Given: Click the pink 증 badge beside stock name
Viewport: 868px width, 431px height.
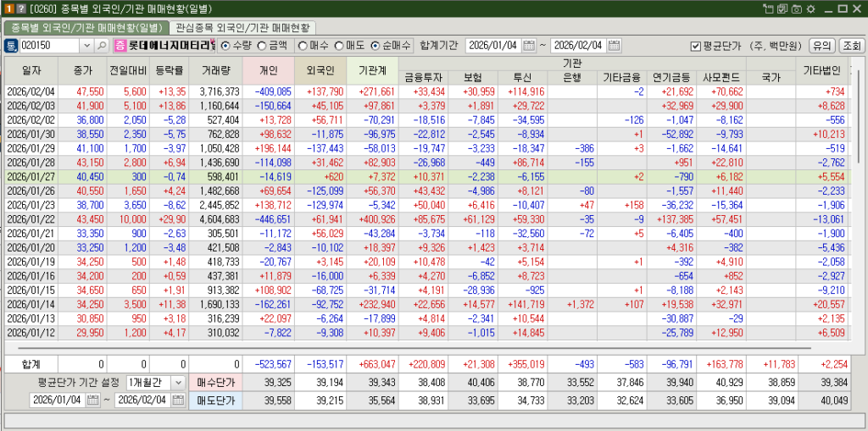Looking at the screenshot, I should point(120,46).
